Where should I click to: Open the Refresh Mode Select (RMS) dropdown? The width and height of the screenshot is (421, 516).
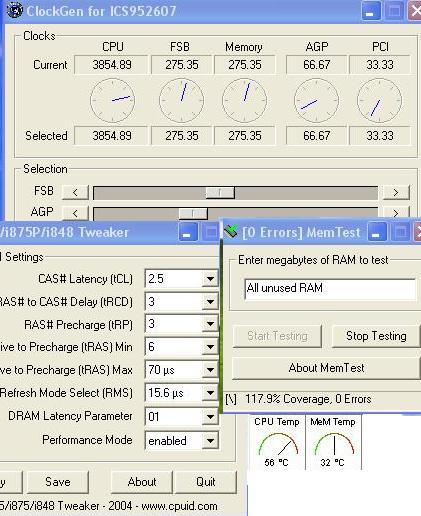(210, 393)
